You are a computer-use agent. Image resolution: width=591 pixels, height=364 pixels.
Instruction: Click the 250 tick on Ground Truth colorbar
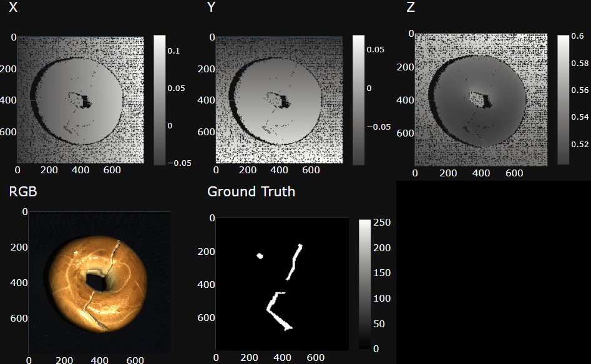(382, 223)
